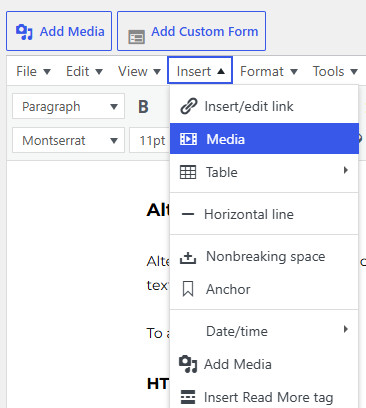The image size is (366, 408).
Task: Expand the Date/time submenu arrow
Action: tap(346, 329)
